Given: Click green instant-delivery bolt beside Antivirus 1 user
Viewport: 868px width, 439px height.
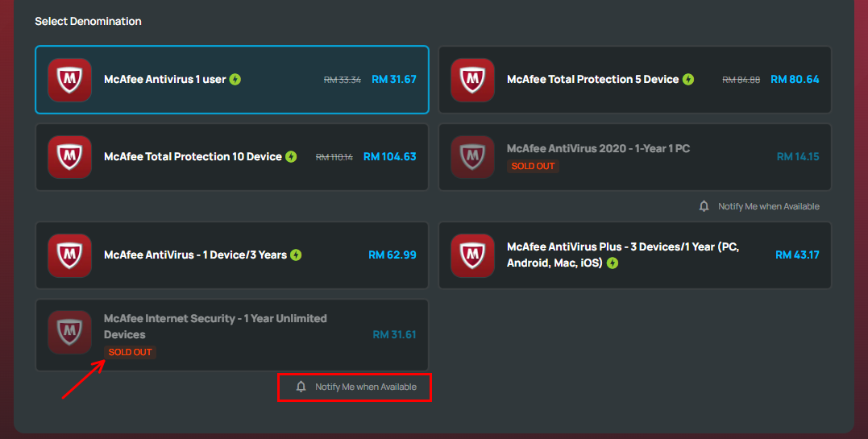Looking at the screenshot, I should [x=235, y=79].
